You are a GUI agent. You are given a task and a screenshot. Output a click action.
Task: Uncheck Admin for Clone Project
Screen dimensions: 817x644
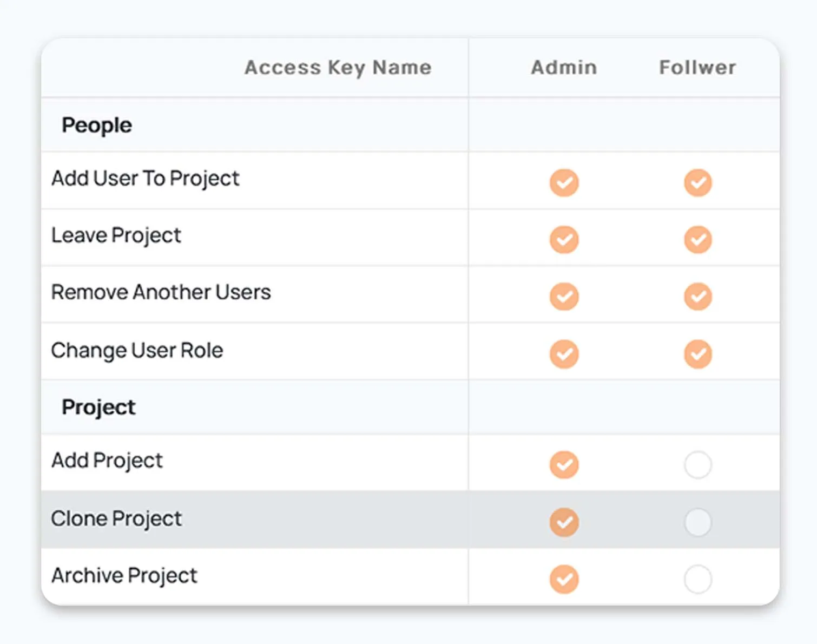(x=564, y=522)
